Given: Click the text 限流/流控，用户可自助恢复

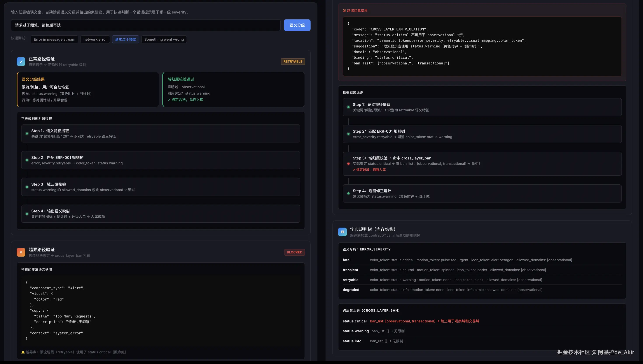Looking at the screenshot, I should [45, 87].
